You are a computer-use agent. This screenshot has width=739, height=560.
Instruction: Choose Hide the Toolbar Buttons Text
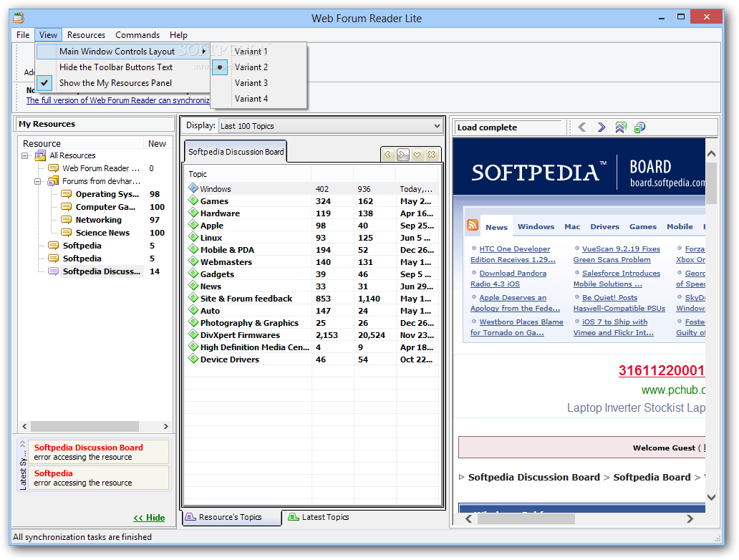click(x=122, y=67)
